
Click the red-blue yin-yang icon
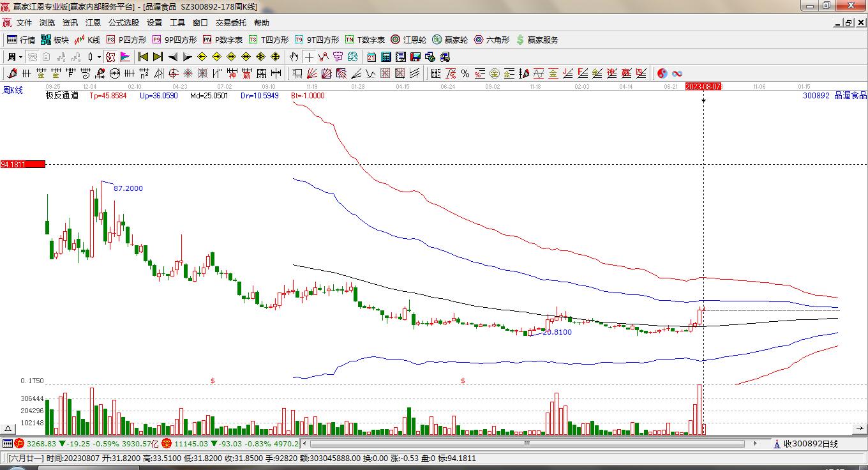tap(662, 73)
